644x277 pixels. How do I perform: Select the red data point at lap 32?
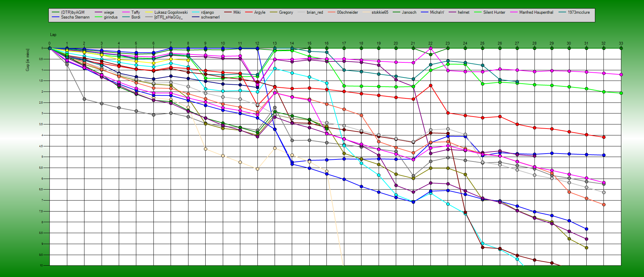[604, 137]
